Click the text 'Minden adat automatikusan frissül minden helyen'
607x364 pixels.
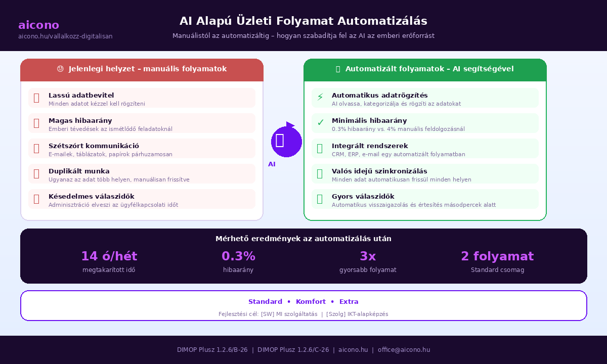402,179
